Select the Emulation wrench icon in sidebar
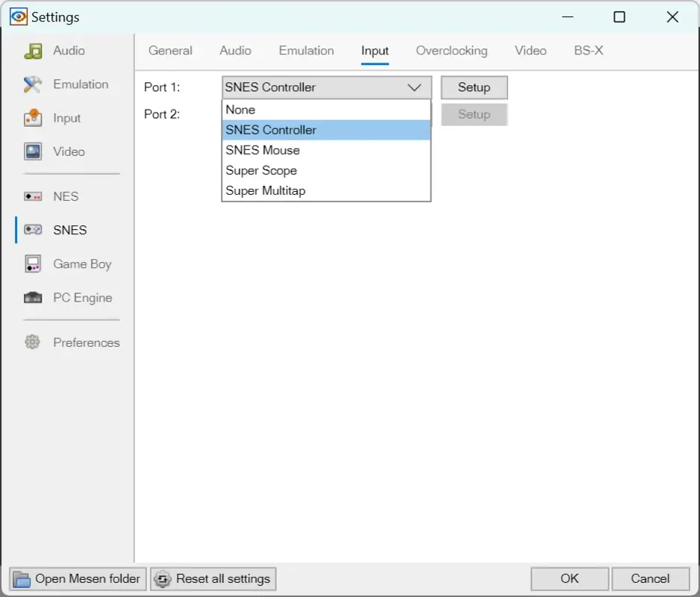The image size is (700, 597). (34, 84)
